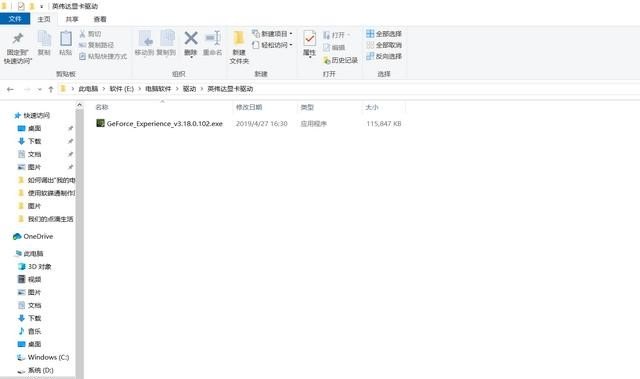
Task: Click 驱动 in the address breadcrumb
Action: (x=189, y=89)
